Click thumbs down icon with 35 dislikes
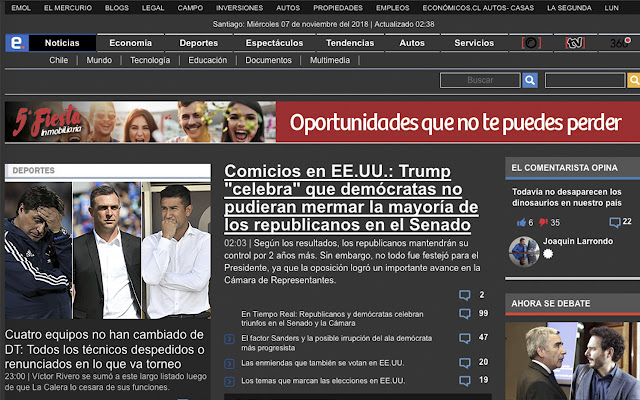Image resolution: width=640 pixels, height=400 pixels. [543, 222]
